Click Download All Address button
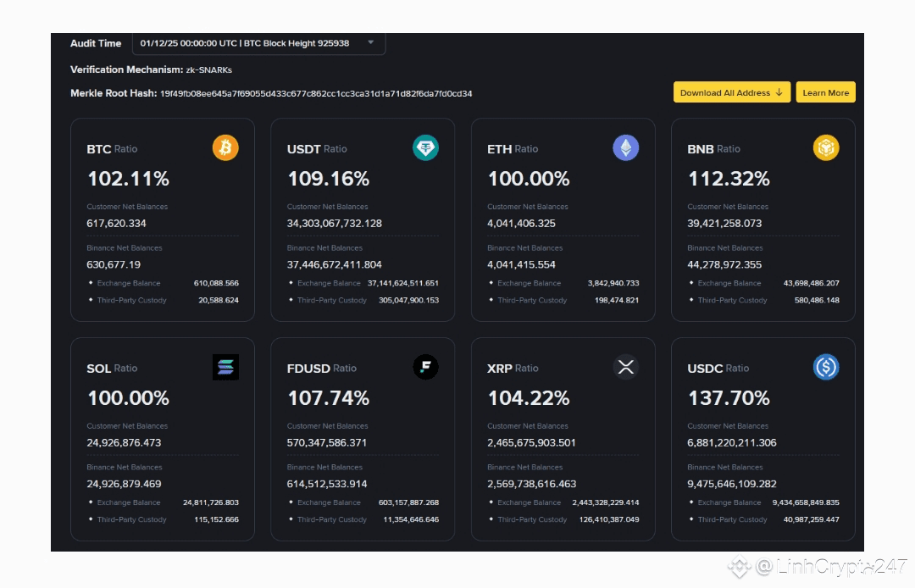Screen dimensions: 915x588 coord(732,92)
